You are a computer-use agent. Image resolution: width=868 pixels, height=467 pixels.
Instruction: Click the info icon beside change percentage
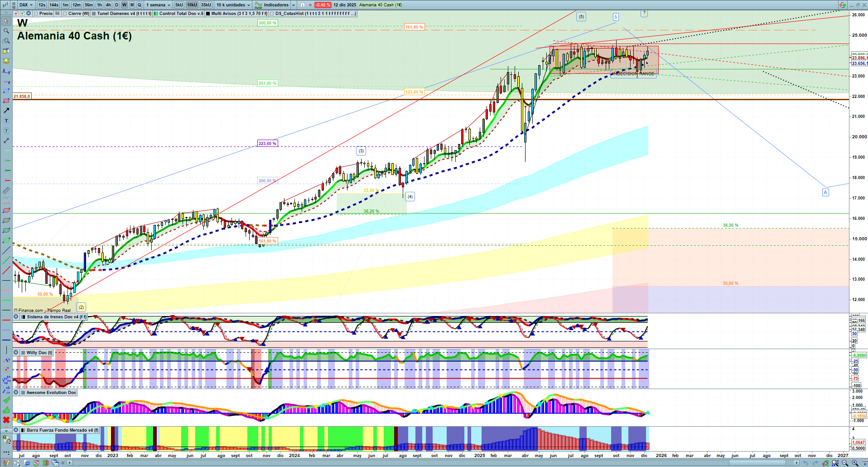click(303, 5)
